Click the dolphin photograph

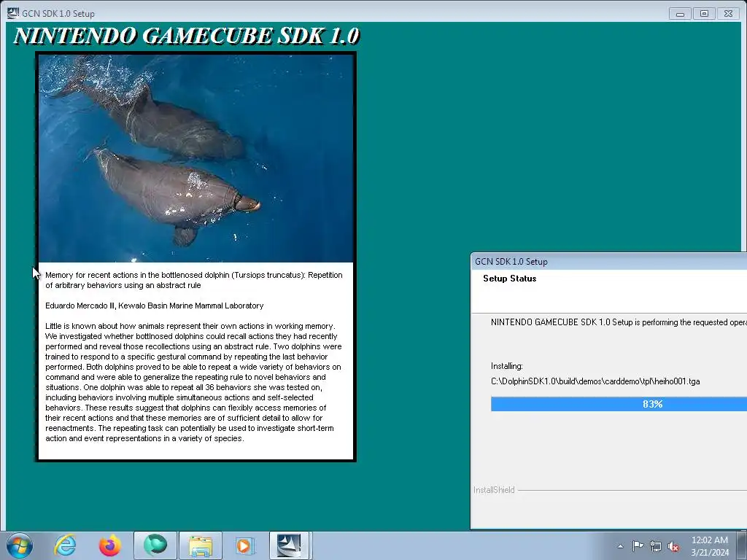click(x=196, y=158)
